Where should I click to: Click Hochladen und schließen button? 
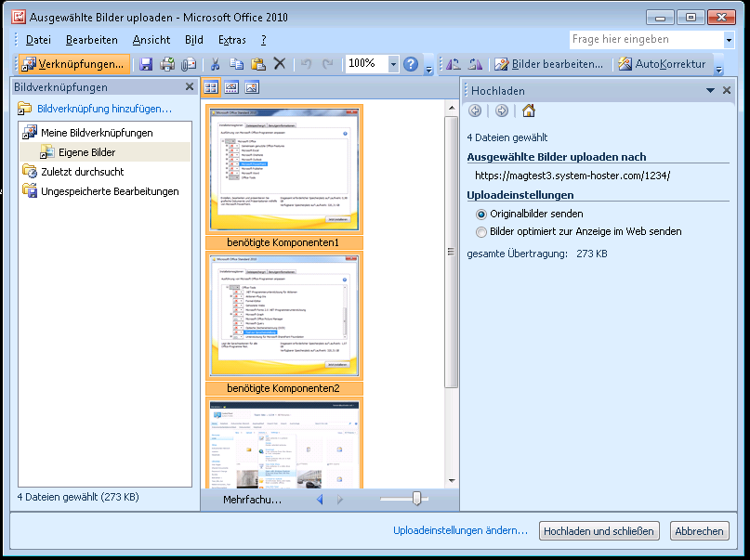pyautogui.click(x=599, y=531)
